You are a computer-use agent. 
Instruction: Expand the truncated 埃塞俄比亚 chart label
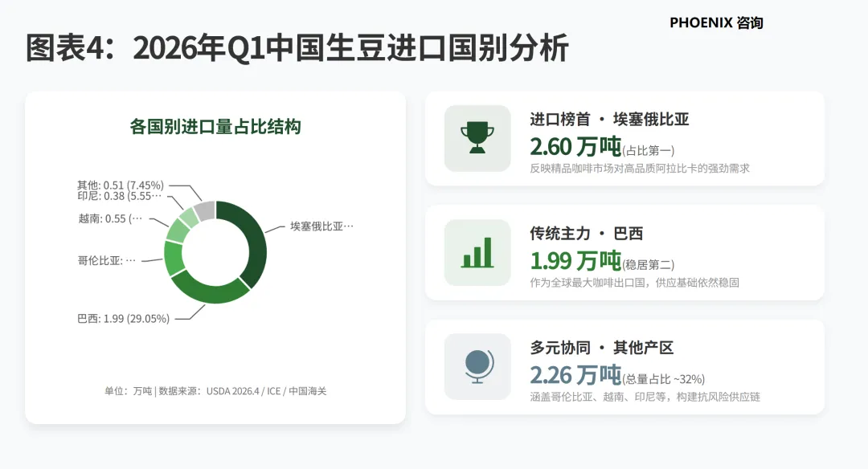point(320,226)
